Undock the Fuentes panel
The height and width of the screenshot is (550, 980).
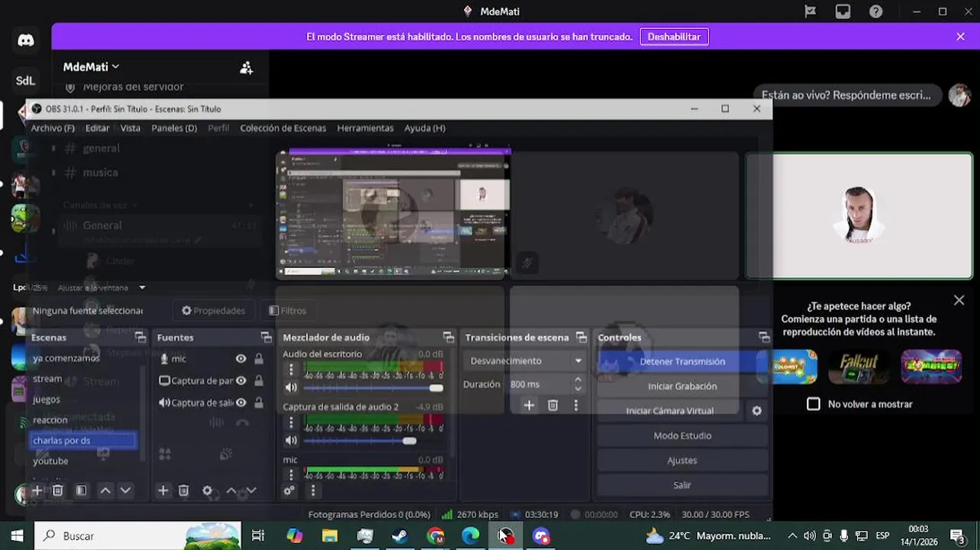(x=266, y=337)
